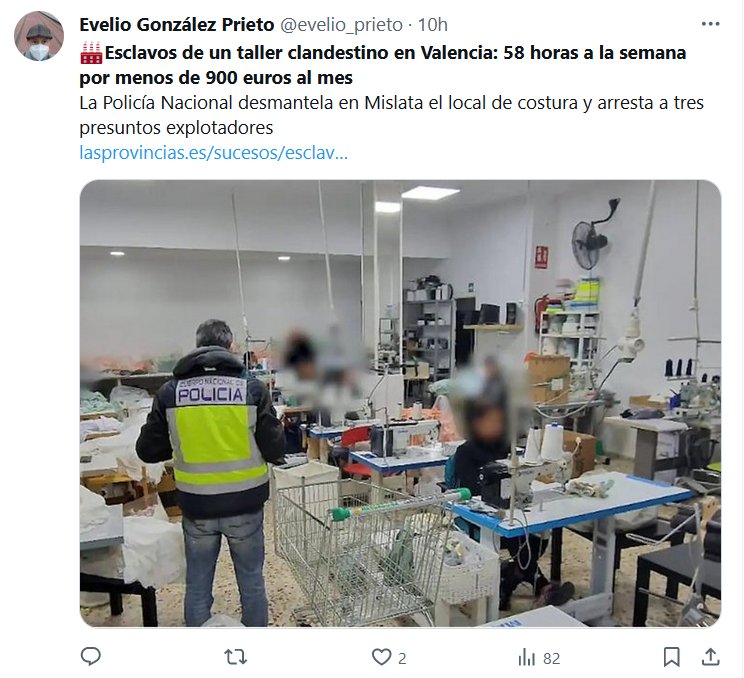The height and width of the screenshot is (678, 744).
Task: Open the 10h timestamp permalink
Action: tap(432, 25)
